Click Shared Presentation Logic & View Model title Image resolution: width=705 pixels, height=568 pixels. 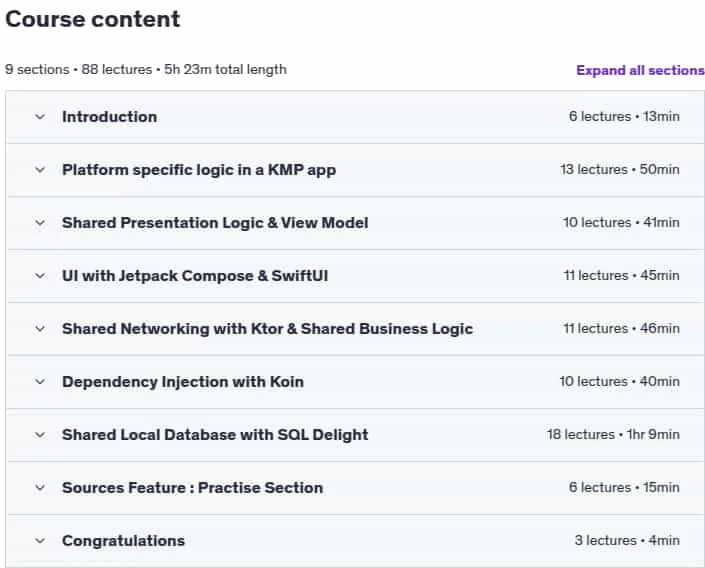[x=215, y=223]
